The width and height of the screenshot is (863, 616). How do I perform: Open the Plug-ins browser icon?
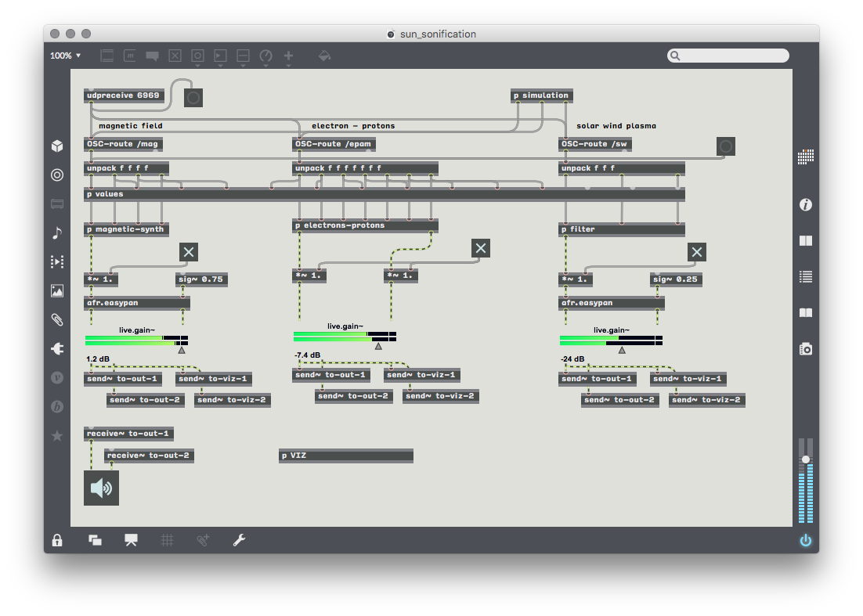[57, 349]
